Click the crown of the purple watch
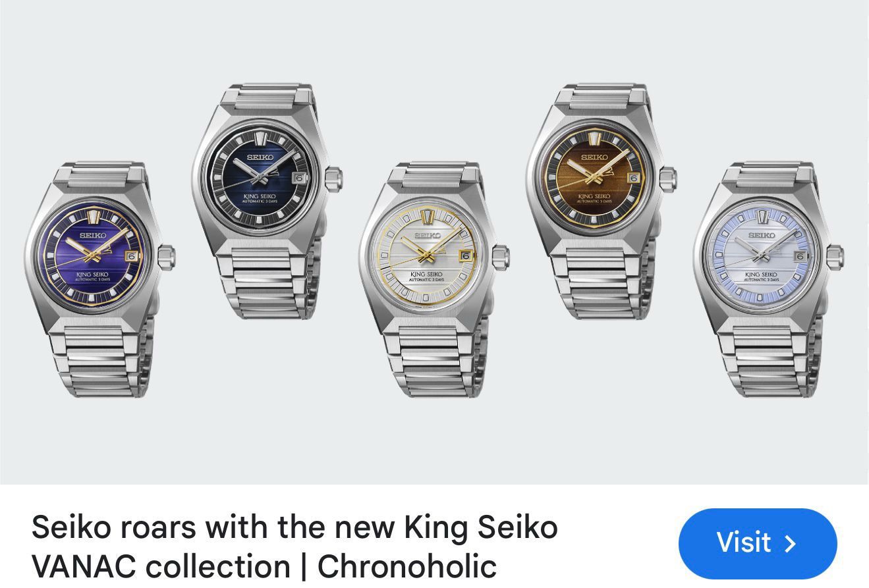This screenshot has height=588, width=869. point(166,256)
